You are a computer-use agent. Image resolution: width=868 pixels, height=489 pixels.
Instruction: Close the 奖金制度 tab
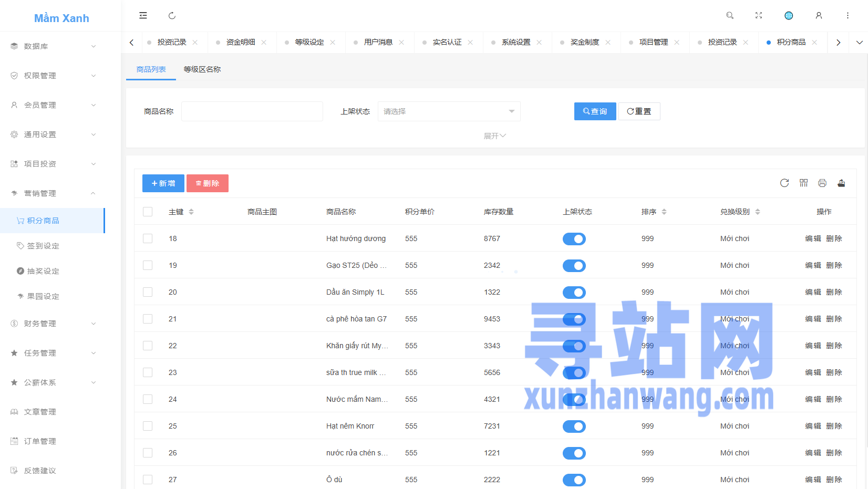(608, 42)
